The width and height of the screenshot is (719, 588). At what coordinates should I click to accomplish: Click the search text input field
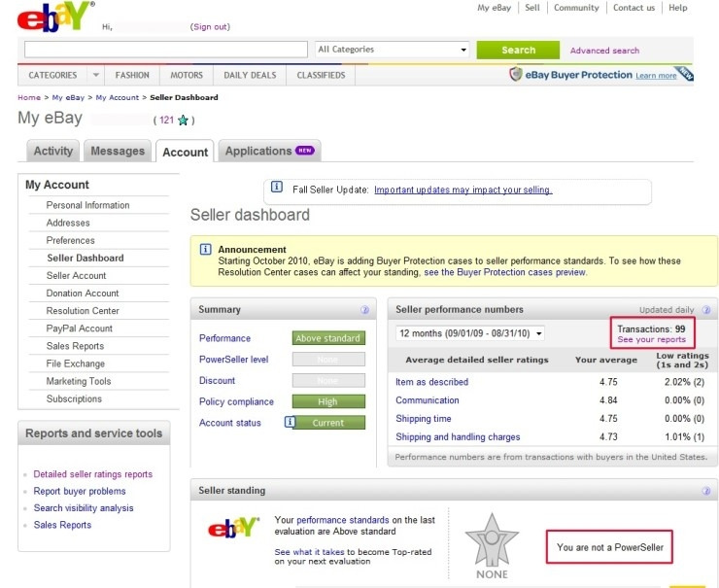[x=166, y=49]
